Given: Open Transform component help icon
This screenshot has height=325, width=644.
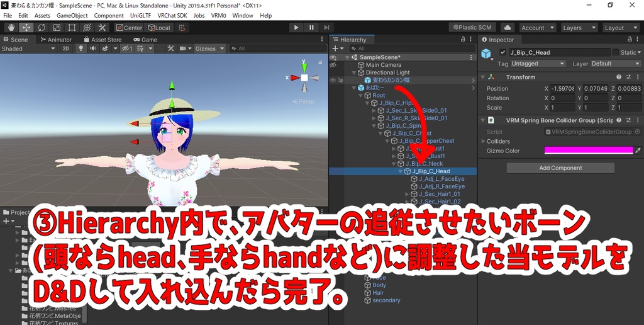Looking at the screenshot, I should tap(619, 77).
